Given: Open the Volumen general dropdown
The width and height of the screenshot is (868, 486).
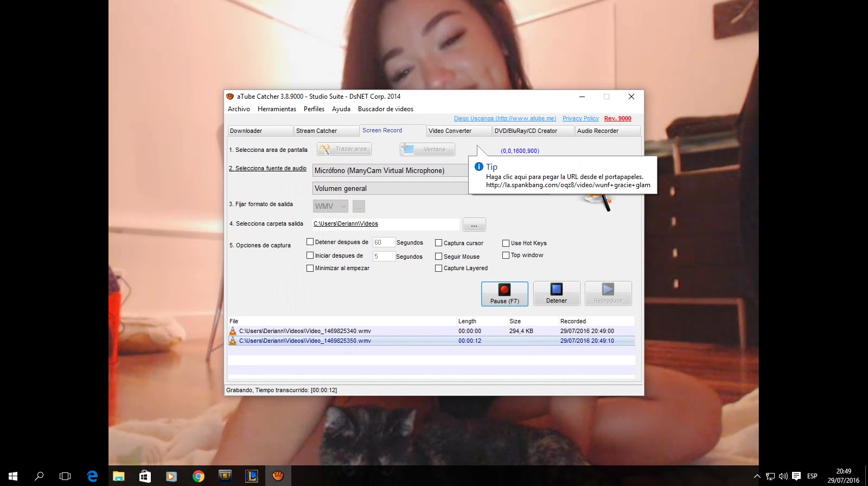Looking at the screenshot, I should pyautogui.click(x=391, y=188).
